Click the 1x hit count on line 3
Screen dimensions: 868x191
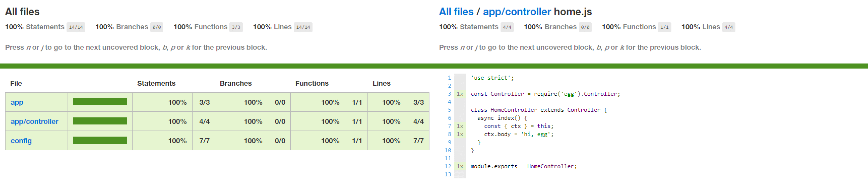click(460, 94)
